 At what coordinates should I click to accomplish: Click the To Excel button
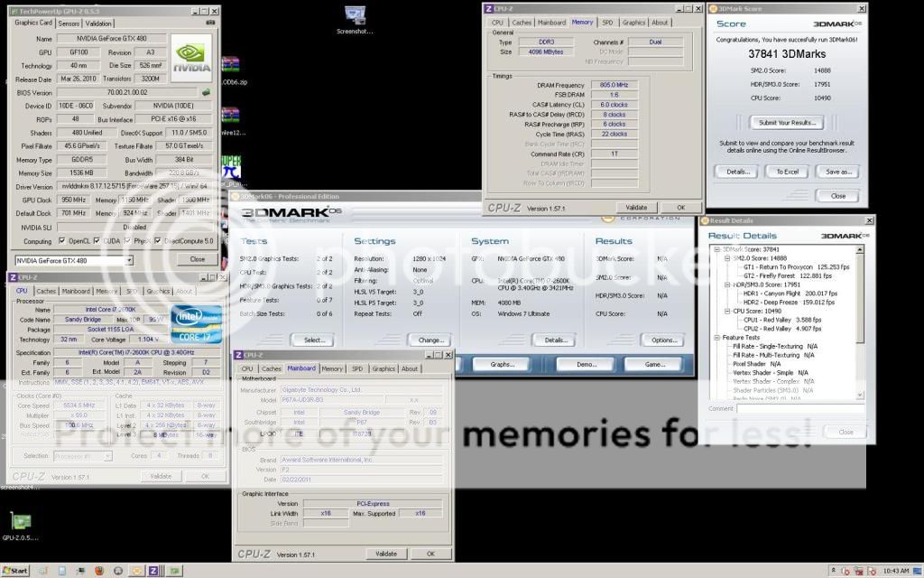(787, 172)
